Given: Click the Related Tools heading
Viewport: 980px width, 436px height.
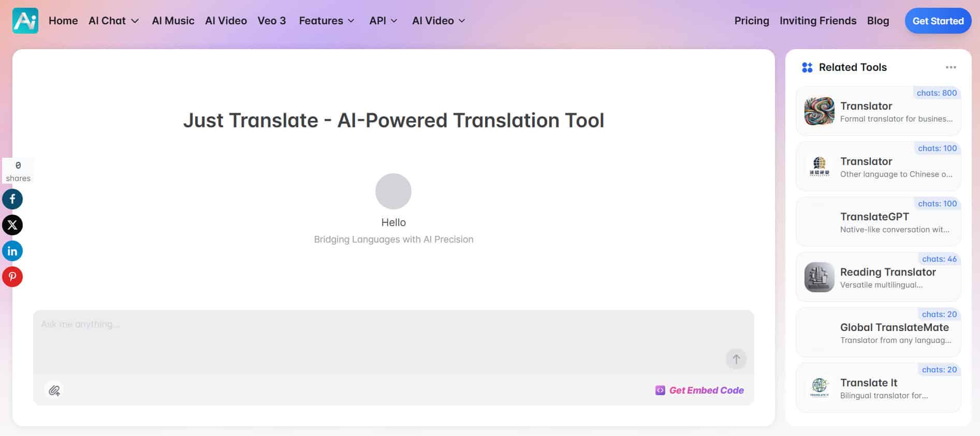Looking at the screenshot, I should point(853,67).
